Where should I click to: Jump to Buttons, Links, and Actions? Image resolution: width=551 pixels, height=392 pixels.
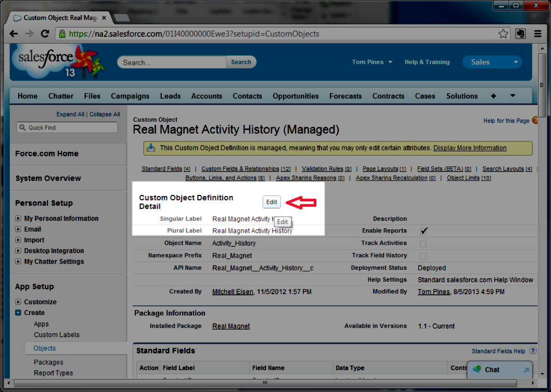point(221,178)
